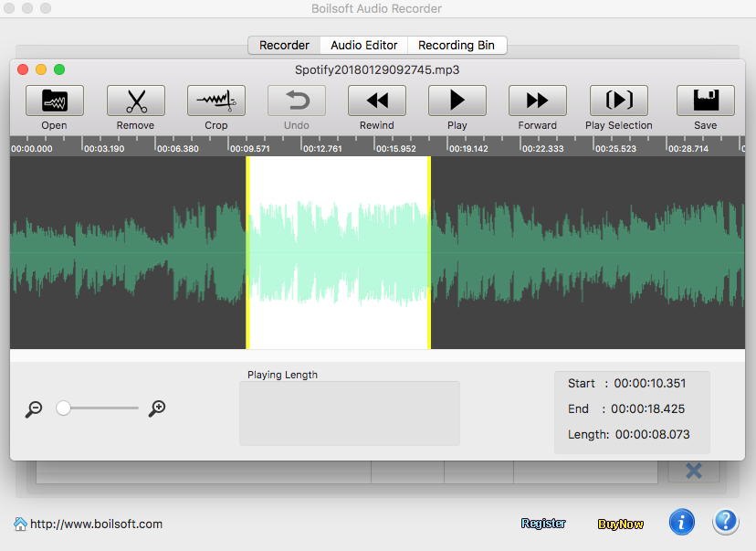Open an audio file with the Open tool
Viewport: 756px width, 551px height.
pyautogui.click(x=54, y=101)
